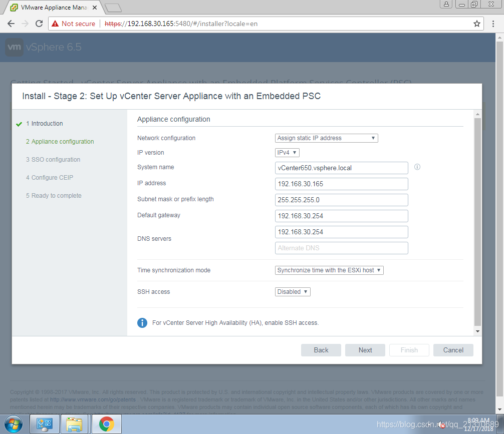Click the browser forward arrow
504x434 pixels.
click(x=25, y=24)
